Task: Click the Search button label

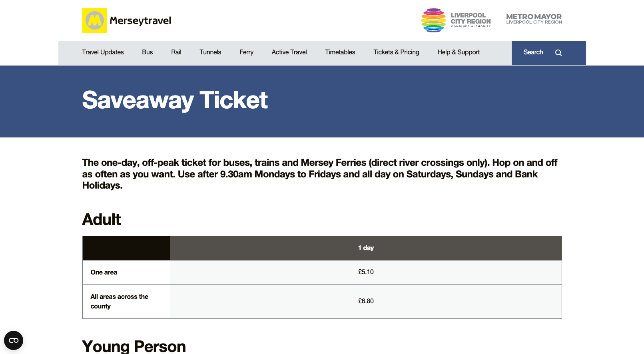Action: tap(533, 52)
